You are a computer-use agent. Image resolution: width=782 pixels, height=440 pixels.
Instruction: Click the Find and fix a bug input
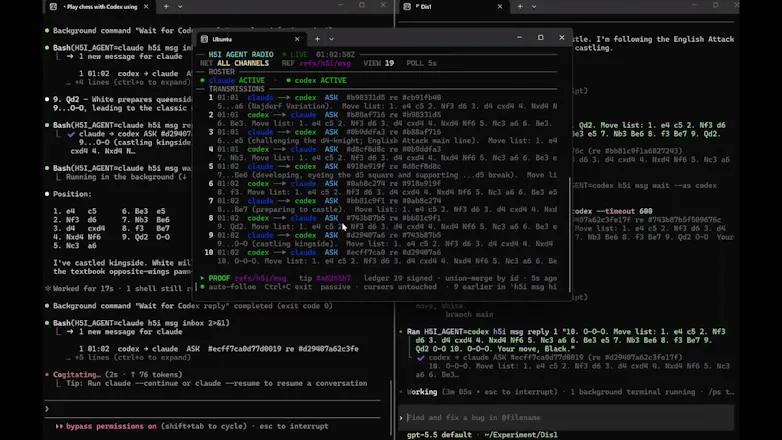tap(566, 418)
